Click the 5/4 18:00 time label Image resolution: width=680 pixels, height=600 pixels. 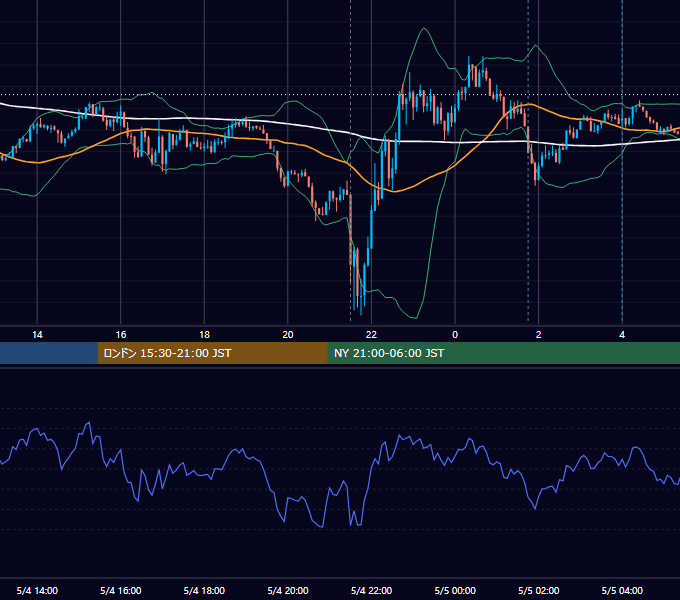(x=204, y=590)
